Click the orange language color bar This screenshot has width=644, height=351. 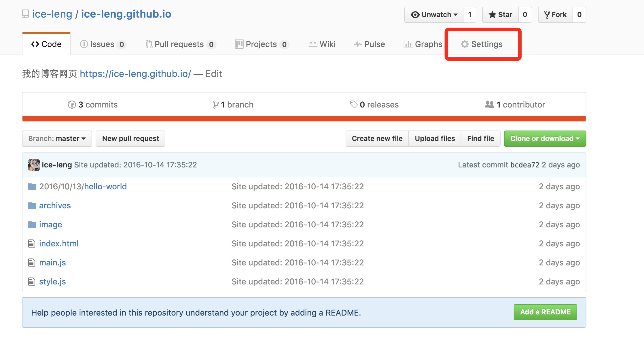[x=304, y=119]
